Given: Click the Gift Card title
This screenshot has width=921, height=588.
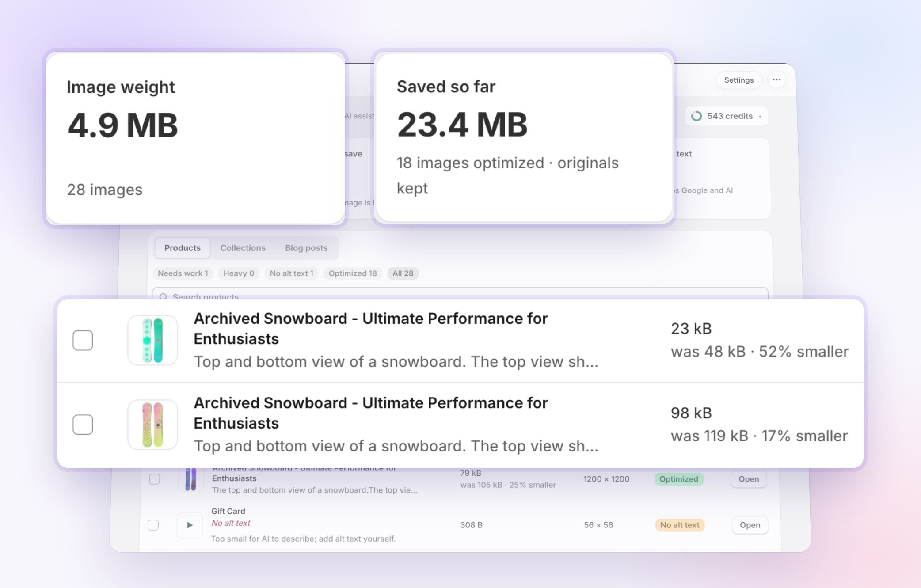Looking at the screenshot, I should coord(228,511).
